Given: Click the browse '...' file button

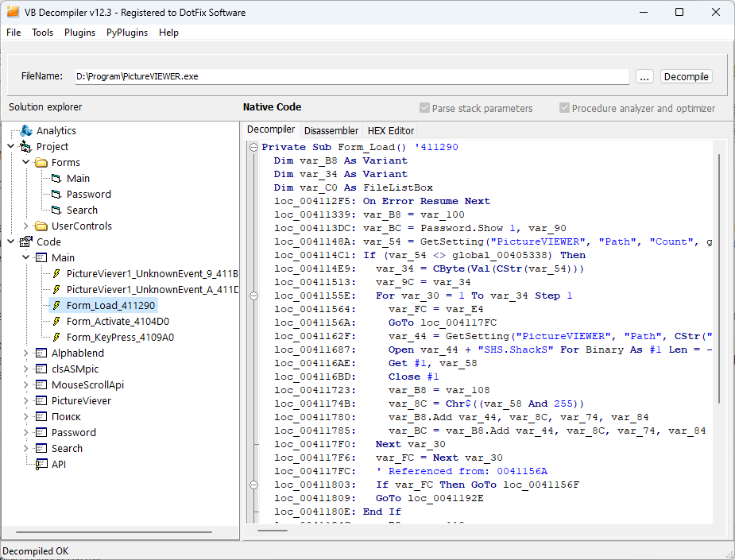Looking at the screenshot, I should 644,76.
